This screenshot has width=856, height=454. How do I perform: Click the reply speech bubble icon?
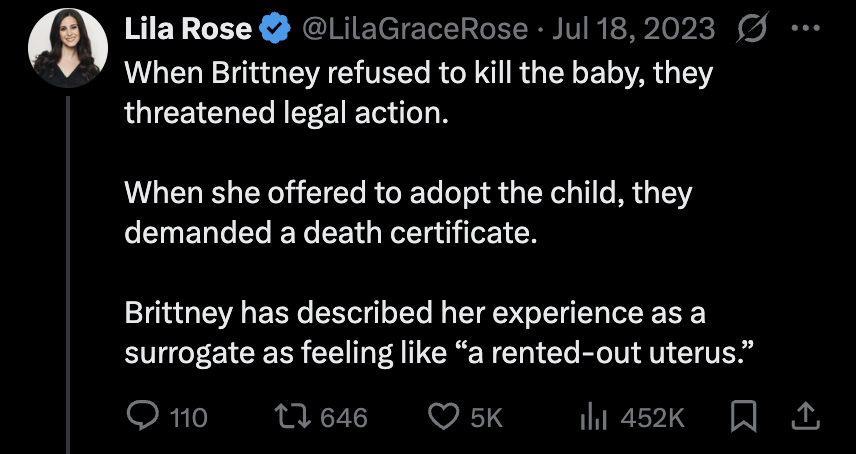click(x=142, y=416)
